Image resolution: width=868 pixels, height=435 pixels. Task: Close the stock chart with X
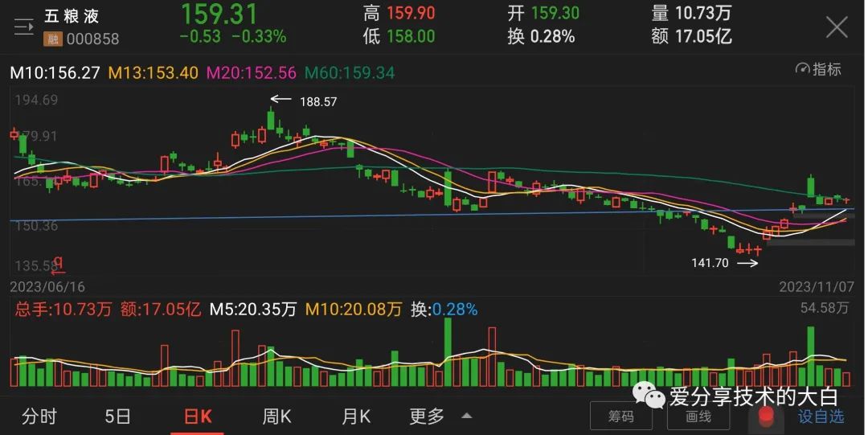click(x=837, y=27)
